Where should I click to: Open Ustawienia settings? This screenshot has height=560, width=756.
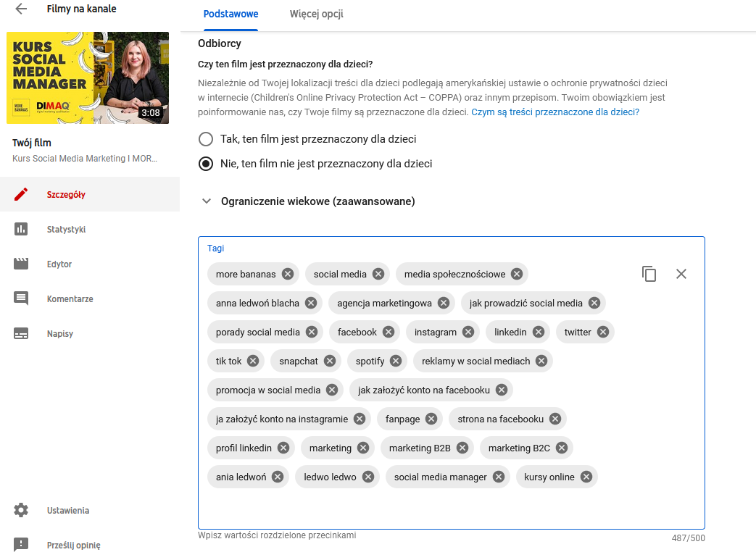point(67,511)
